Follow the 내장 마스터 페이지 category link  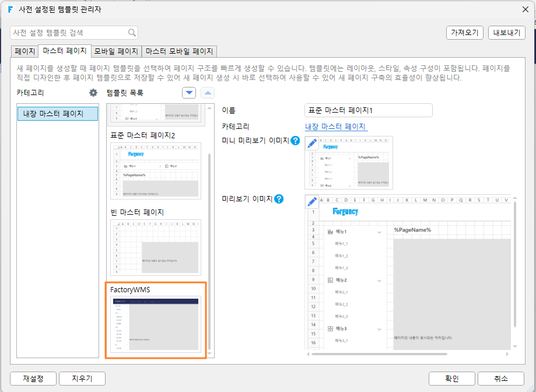click(336, 127)
